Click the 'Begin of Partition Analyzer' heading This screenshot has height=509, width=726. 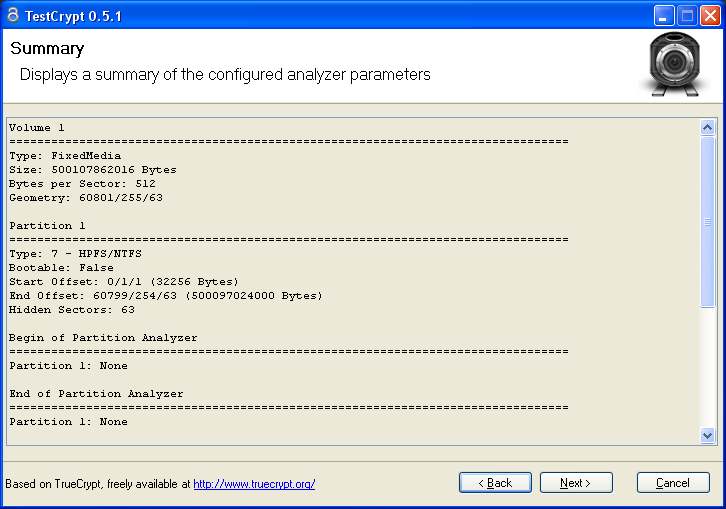(103, 338)
